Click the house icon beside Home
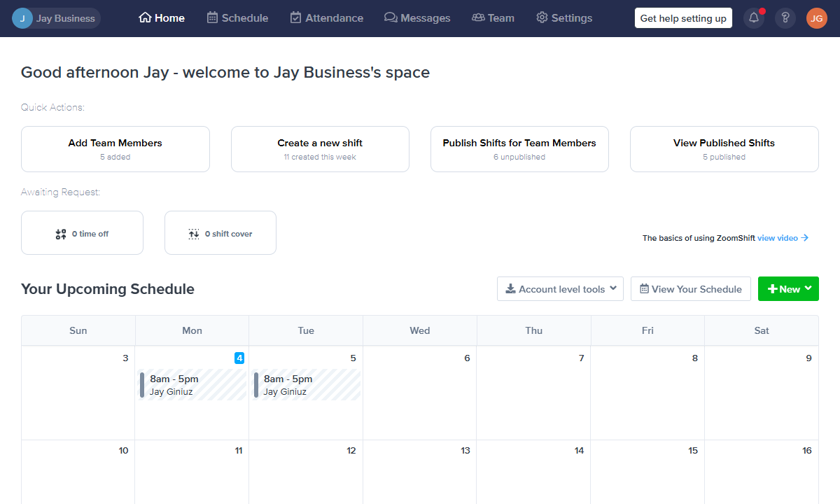840x504 pixels. [145, 17]
